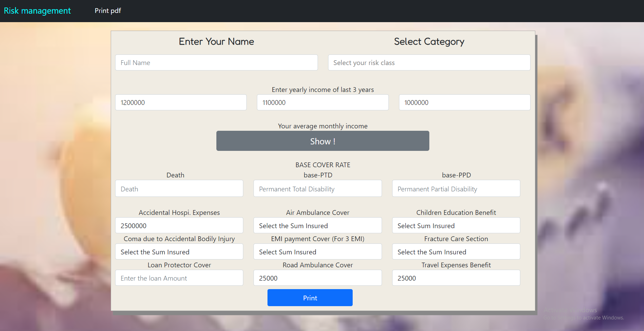Open the Print pdf menu item
The height and width of the screenshot is (331, 644).
pyautogui.click(x=108, y=11)
